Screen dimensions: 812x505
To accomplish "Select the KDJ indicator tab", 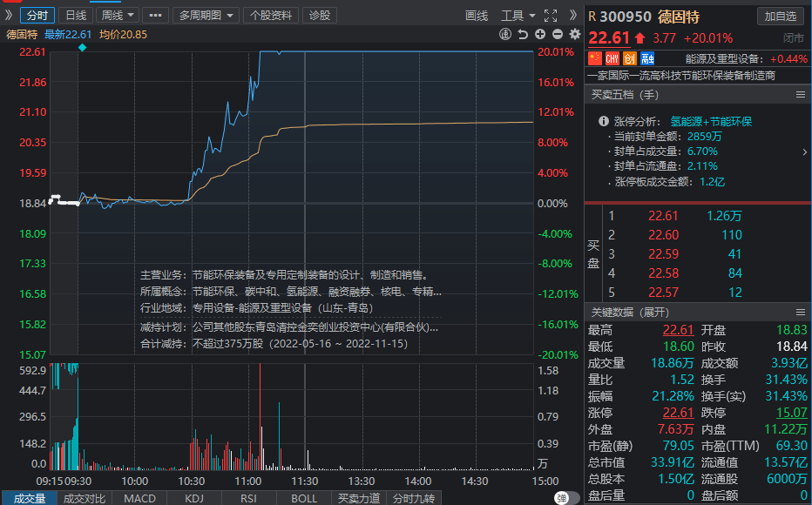I will pos(194,498).
